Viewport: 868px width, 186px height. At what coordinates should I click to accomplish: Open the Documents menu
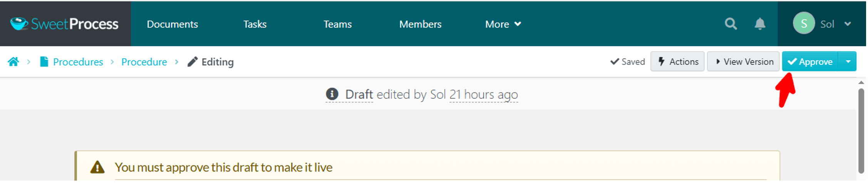[172, 24]
